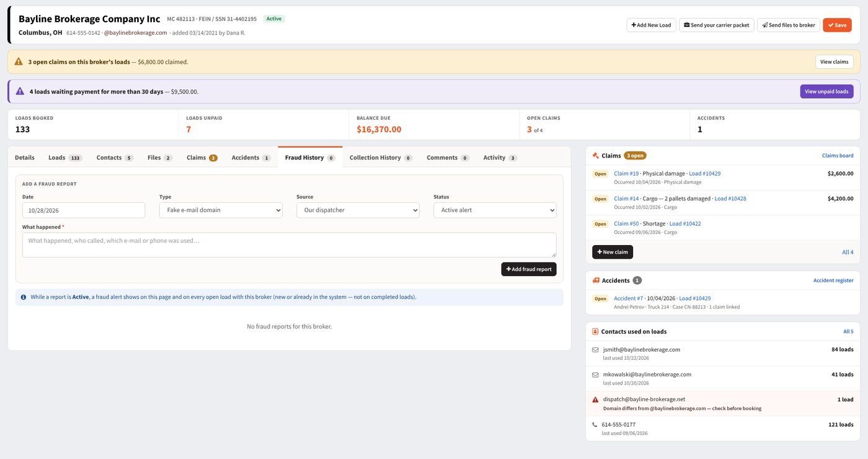Open the Status dropdown showing Active alert
The image size is (868, 459).
click(x=495, y=210)
